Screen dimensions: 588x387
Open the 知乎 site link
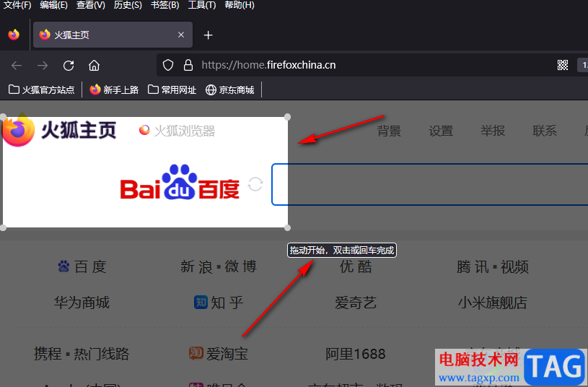click(219, 303)
